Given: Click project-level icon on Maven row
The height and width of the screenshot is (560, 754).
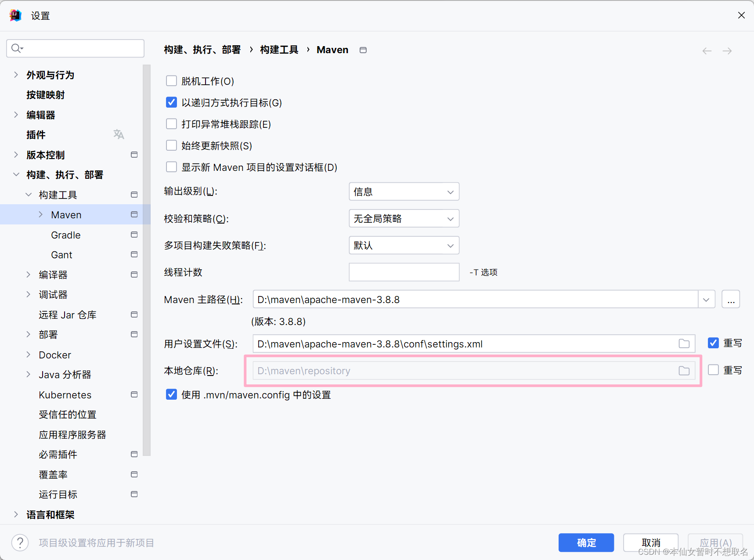Looking at the screenshot, I should (134, 214).
